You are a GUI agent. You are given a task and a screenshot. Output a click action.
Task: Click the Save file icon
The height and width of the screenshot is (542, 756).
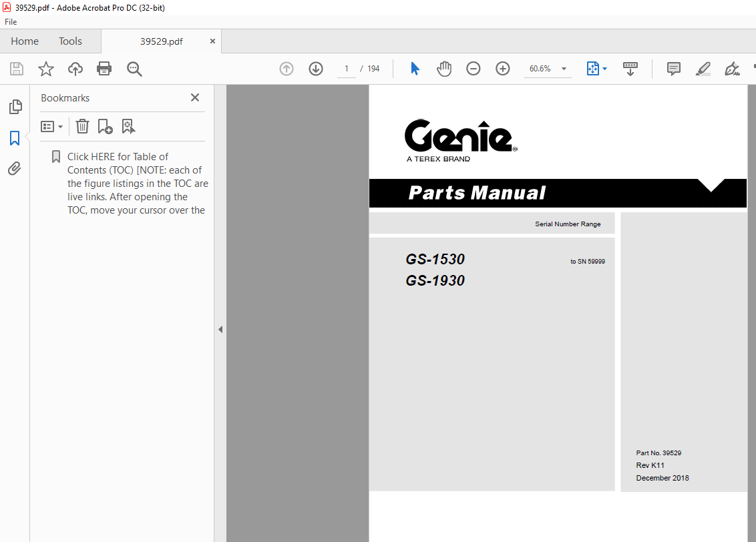(17, 69)
